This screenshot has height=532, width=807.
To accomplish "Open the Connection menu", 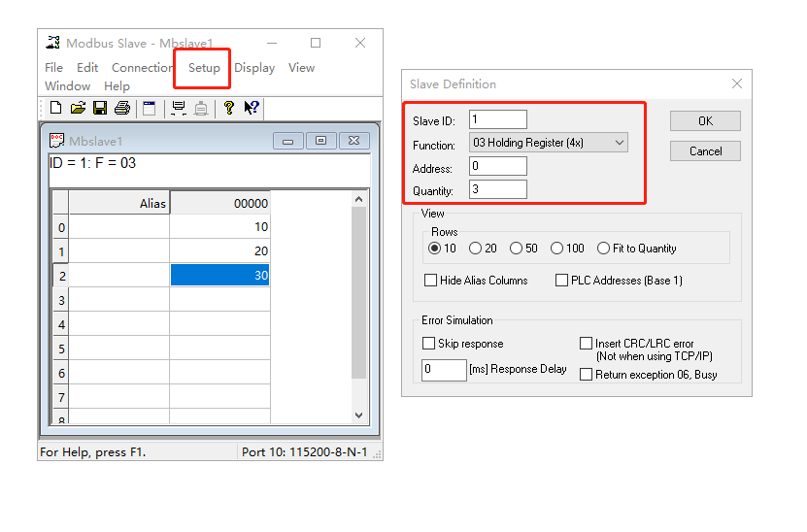I will click(x=143, y=68).
